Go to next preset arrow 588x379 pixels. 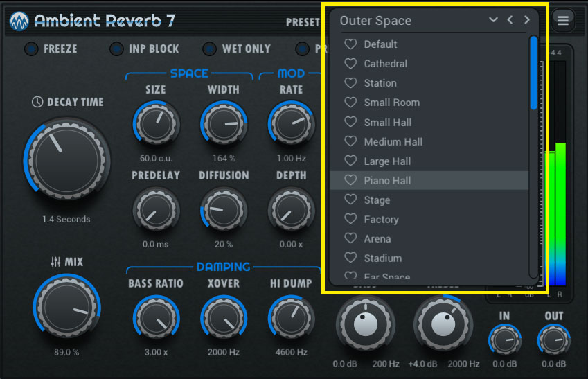tap(527, 19)
